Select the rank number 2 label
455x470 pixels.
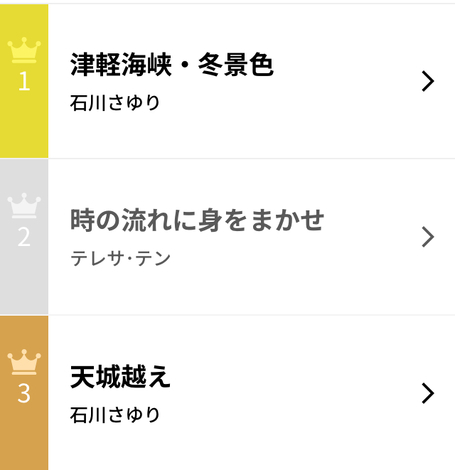(x=24, y=237)
